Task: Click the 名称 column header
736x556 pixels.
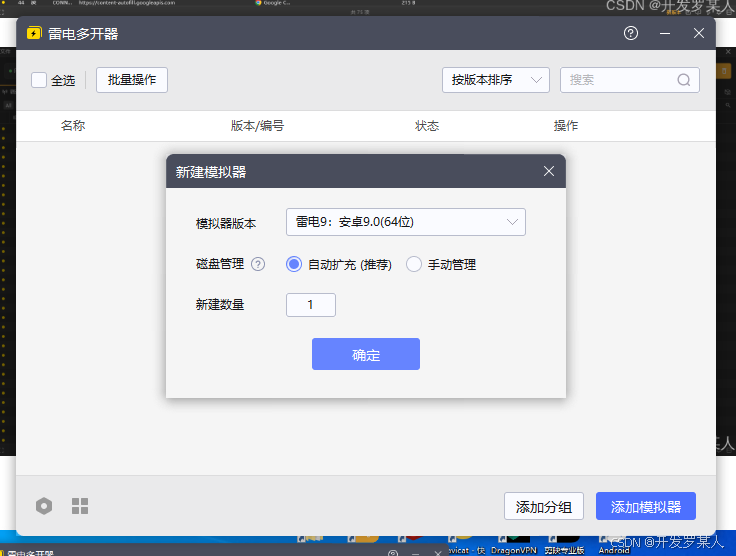Action: click(x=73, y=126)
